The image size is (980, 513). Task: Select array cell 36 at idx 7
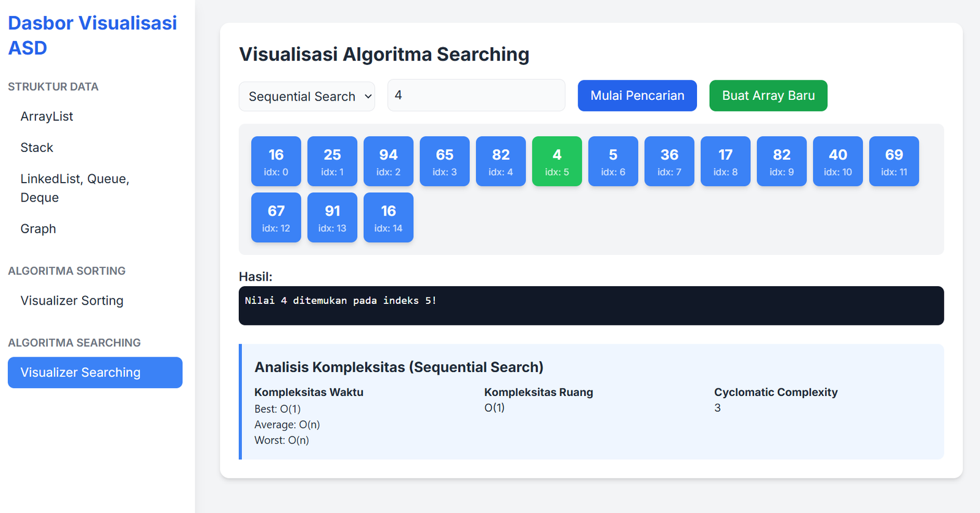coord(669,161)
